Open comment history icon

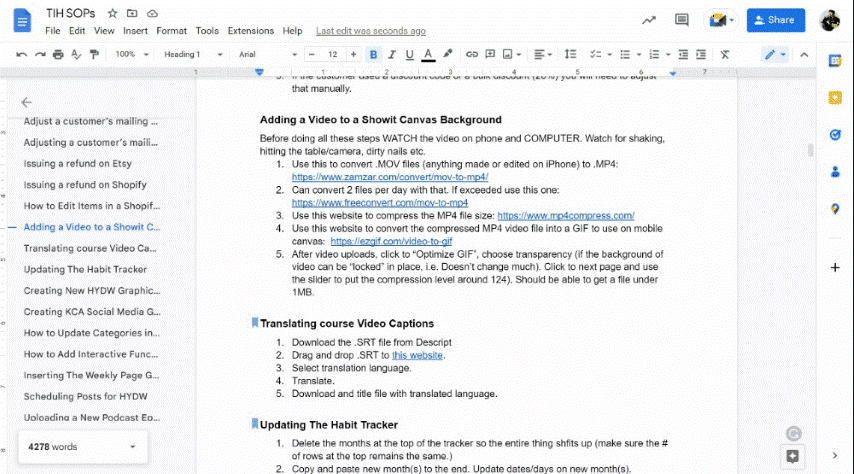(682, 20)
